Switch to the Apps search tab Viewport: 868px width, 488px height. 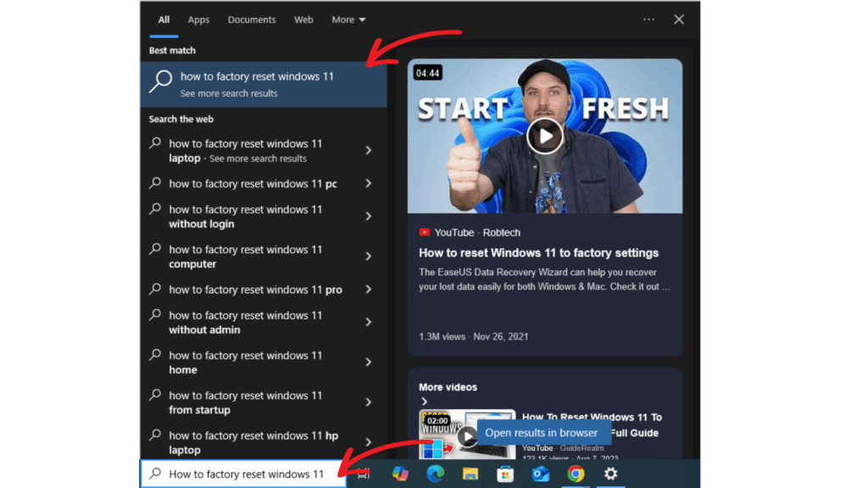click(198, 19)
